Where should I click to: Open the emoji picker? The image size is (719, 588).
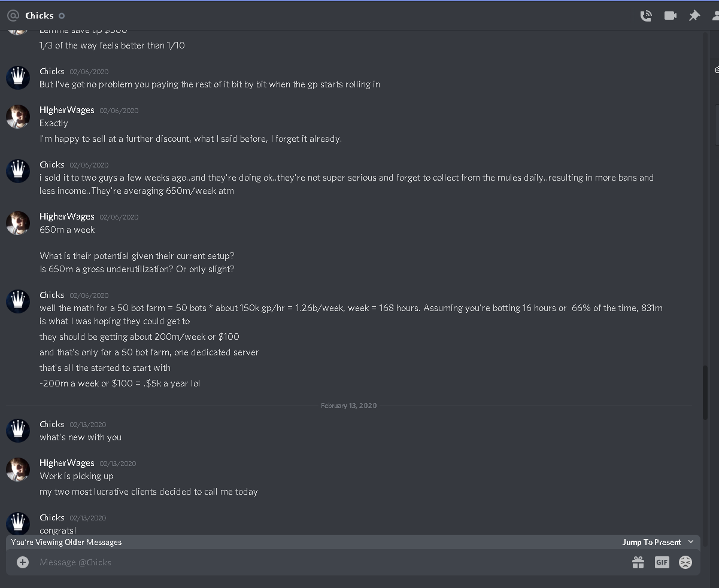coord(685,562)
